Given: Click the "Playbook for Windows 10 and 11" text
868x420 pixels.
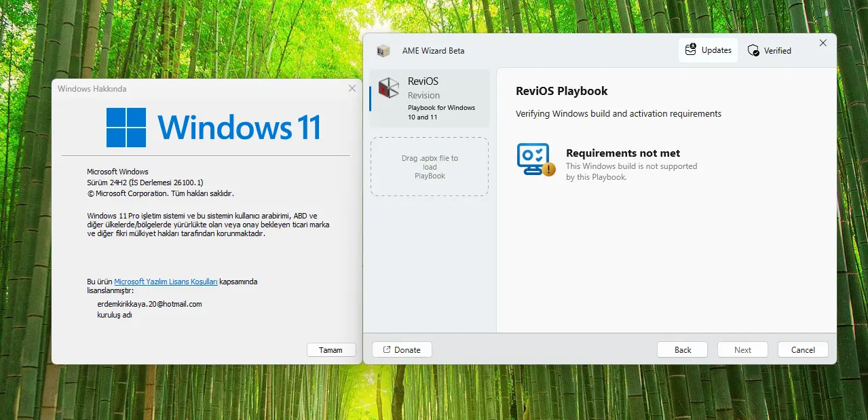Looking at the screenshot, I should [441, 112].
